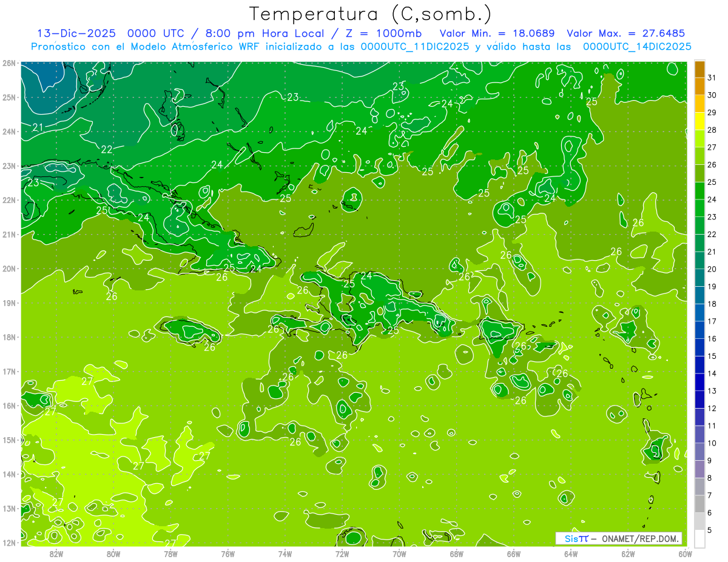Screen dimensions: 728x562
Task: Click the legend value "10"
Action: tap(712, 443)
